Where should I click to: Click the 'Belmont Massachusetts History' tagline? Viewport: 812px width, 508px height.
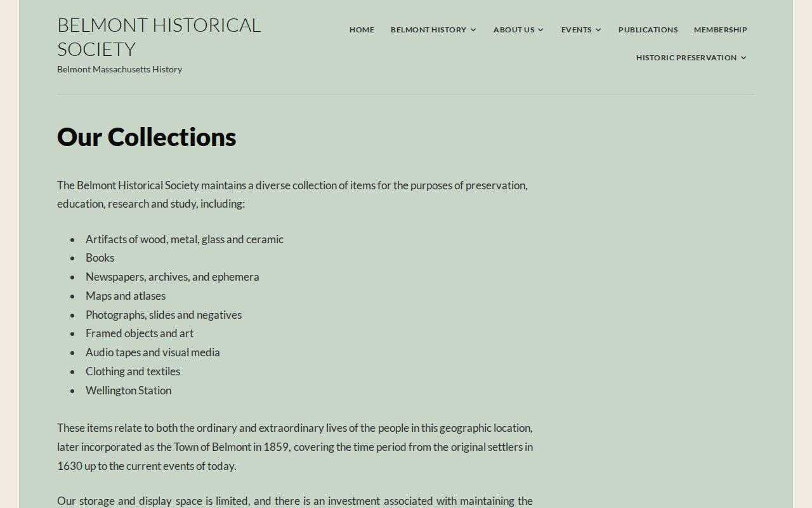pyautogui.click(x=119, y=69)
